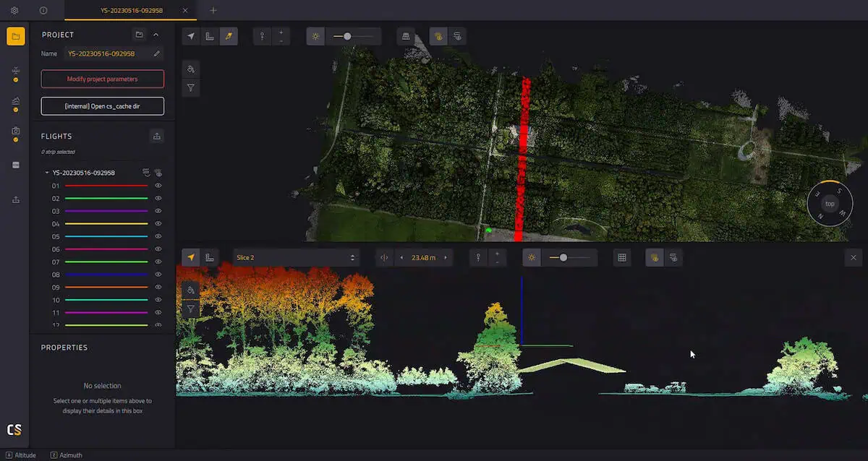Open the filter tool in top viewport sidebar
The height and width of the screenshot is (461, 868).
pos(190,87)
